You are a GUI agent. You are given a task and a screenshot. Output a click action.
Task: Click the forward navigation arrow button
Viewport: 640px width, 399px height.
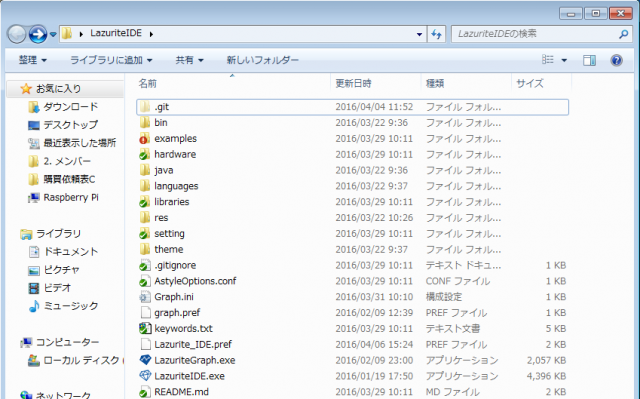click(x=38, y=34)
